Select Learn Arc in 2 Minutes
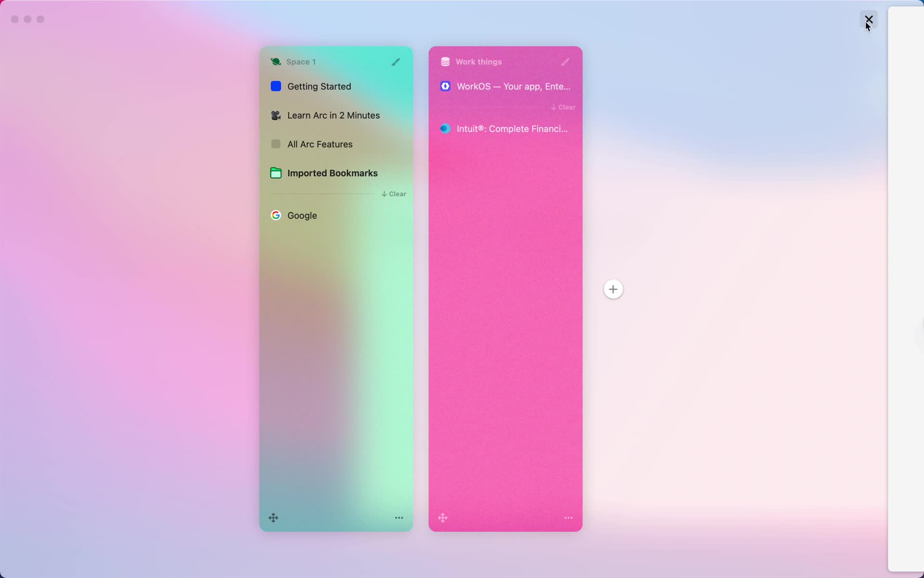 333,115
